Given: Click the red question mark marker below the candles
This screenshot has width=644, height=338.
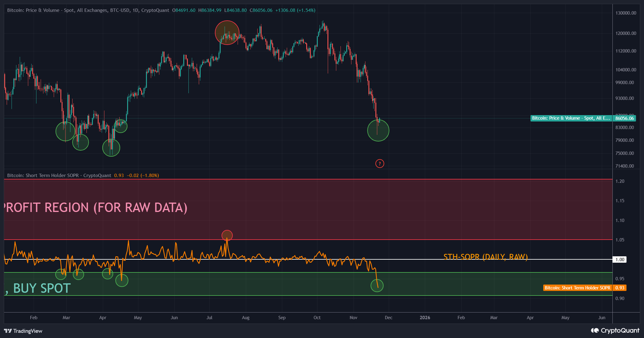Looking at the screenshot, I should tap(380, 163).
